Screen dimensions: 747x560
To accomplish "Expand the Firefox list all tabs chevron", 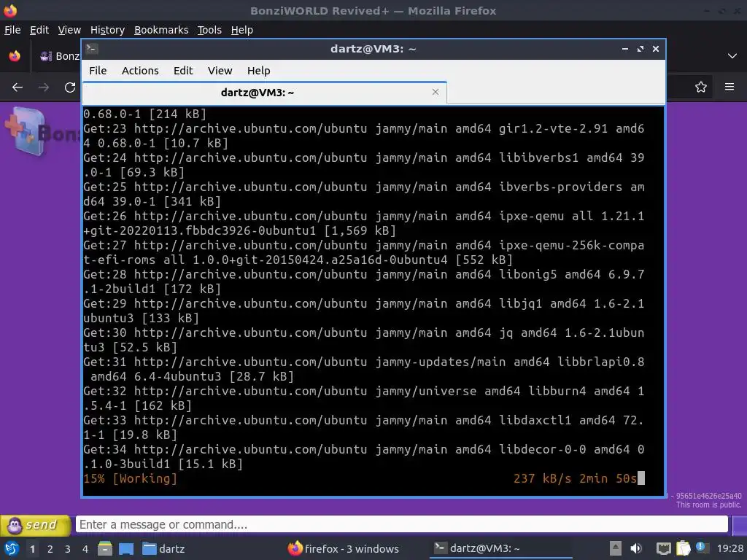I will click(732, 56).
